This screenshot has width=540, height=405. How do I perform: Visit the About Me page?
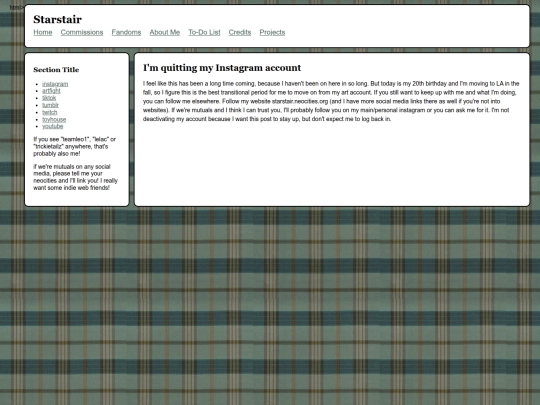coord(165,32)
